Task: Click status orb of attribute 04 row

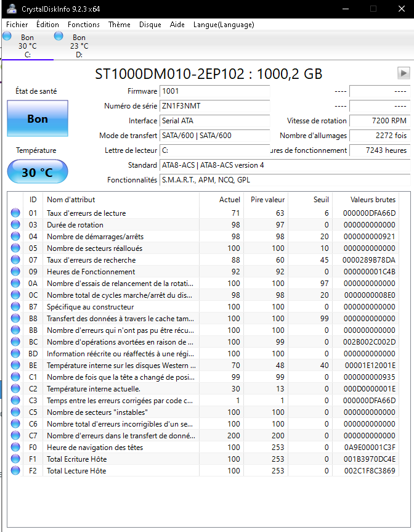Action: 15,236
